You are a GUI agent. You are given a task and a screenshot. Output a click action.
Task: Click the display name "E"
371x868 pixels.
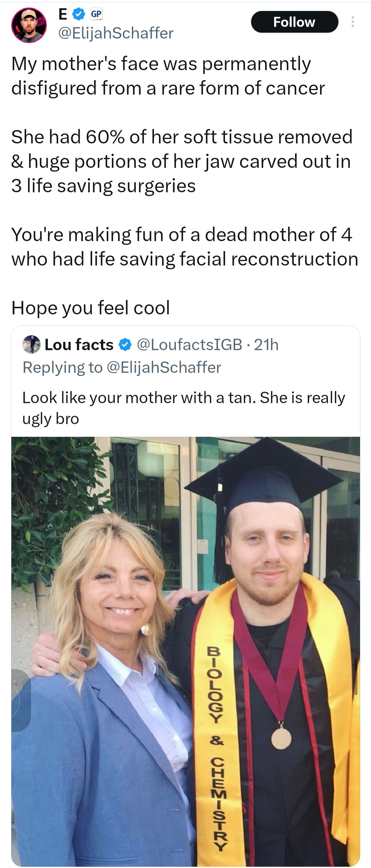pyautogui.click(x=63, y=14)
